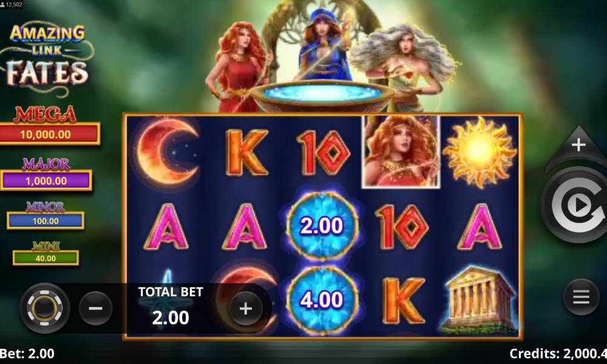Click the Amazing Link Fates logo

[47, 57]
